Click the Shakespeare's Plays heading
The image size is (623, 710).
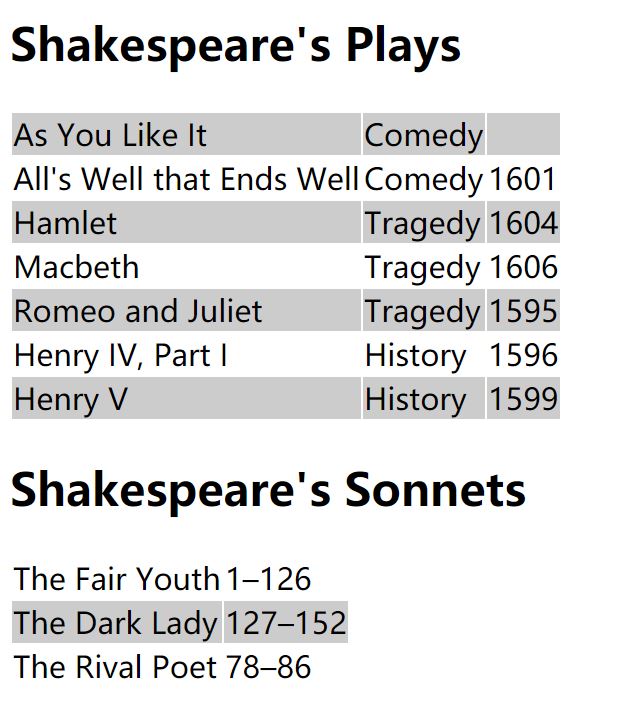click(235, 46)
